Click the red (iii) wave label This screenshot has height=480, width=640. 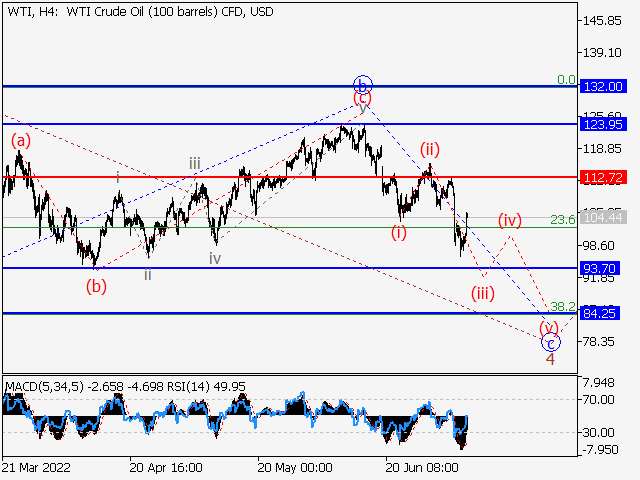pyautogui.click(x=483, y=293)
